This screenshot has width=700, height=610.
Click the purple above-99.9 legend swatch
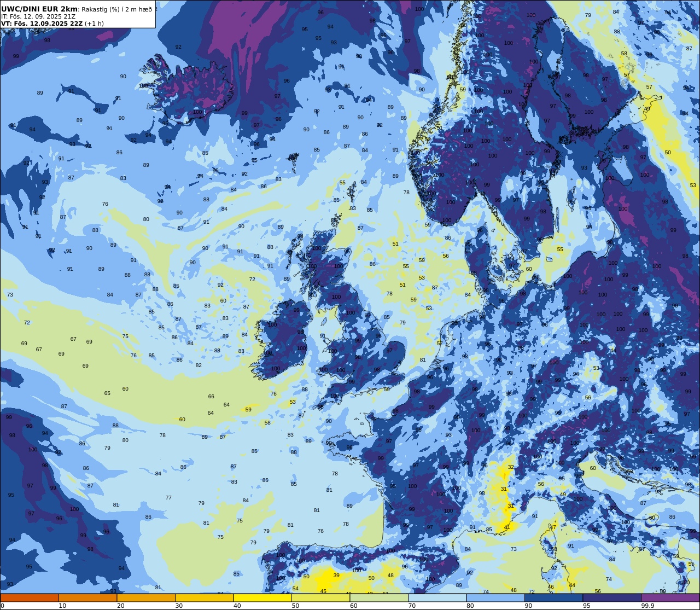pos(670,597)
